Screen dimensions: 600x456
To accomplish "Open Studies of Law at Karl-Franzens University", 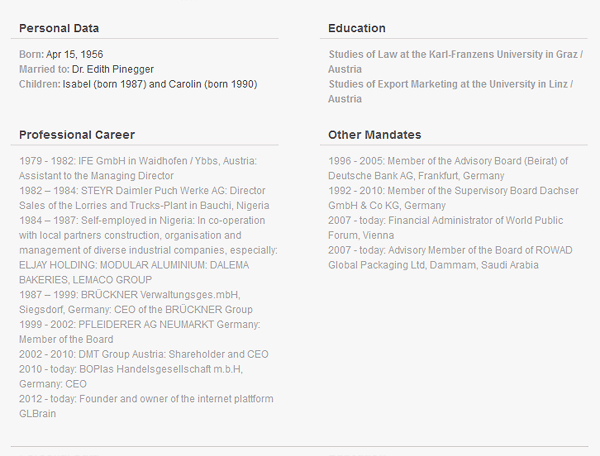I will pos(455,62).
